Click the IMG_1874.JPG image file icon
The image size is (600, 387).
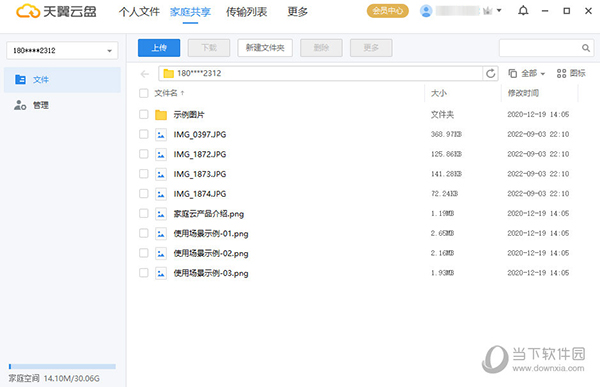(161, 194)
